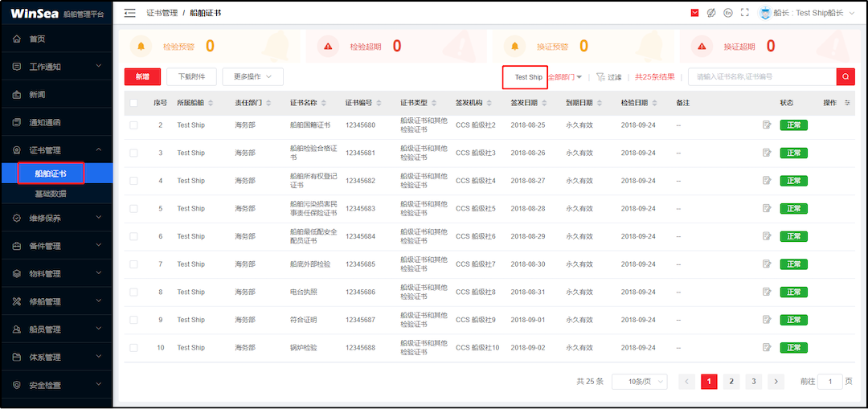Click the bell icon for 检验预警
The height and width of the screenshot is (409, 868).
[x=141, y=46]
